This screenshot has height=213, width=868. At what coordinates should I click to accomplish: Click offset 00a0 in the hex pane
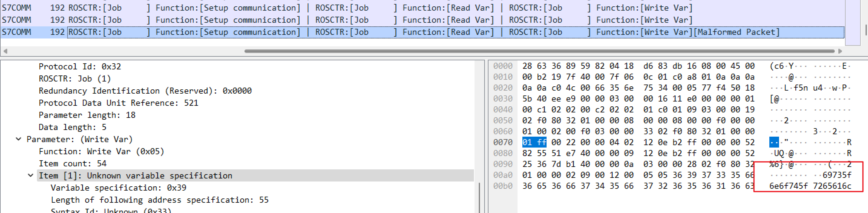pos(503,175)
